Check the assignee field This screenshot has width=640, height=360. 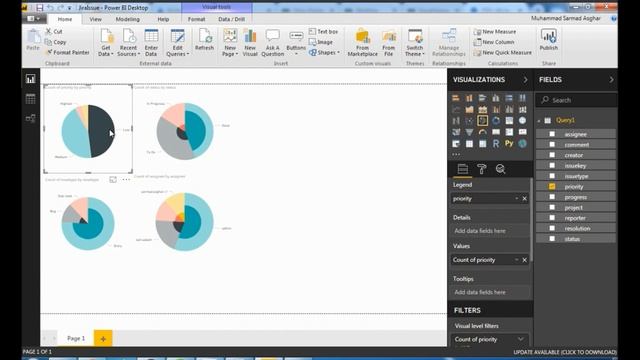tap(552, 134)
